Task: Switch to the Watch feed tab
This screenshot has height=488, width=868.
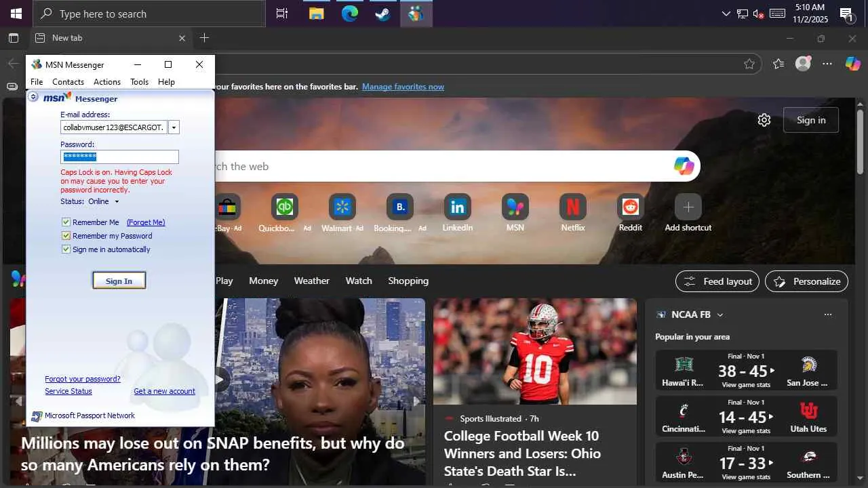Action: tap(359, 281)
